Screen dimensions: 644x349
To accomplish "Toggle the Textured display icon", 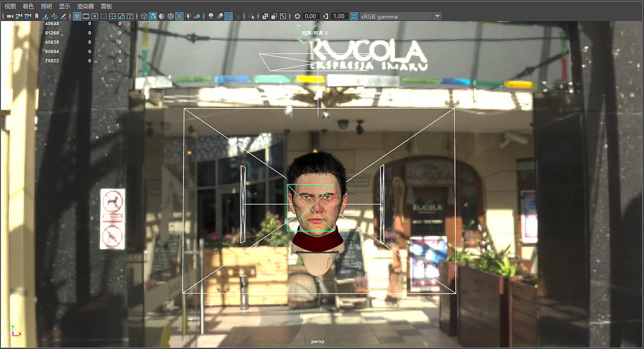I will click(x=179, y=16).
